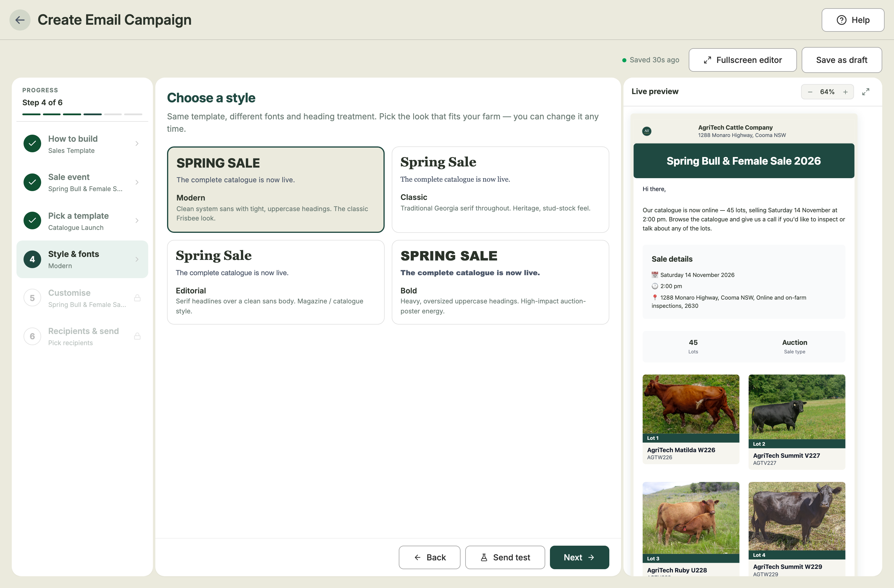Click the step 6 number badge
This screenshot has height=588, width=894.
(32, 336)
